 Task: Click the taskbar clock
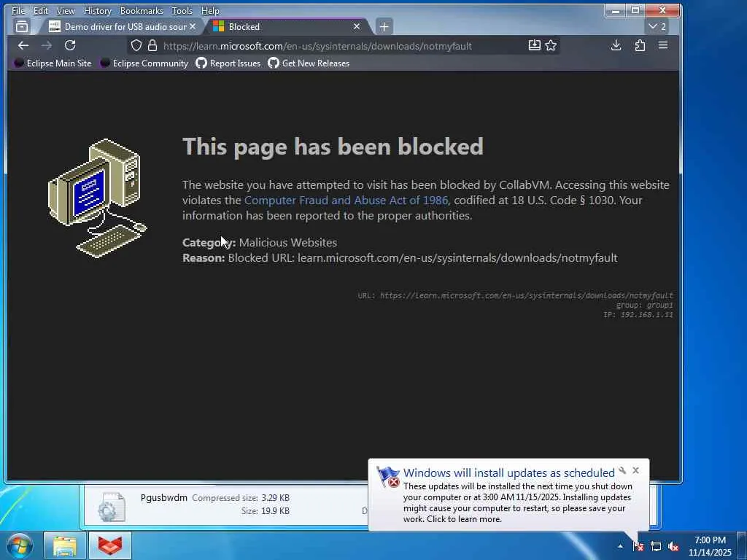point(710,546)
